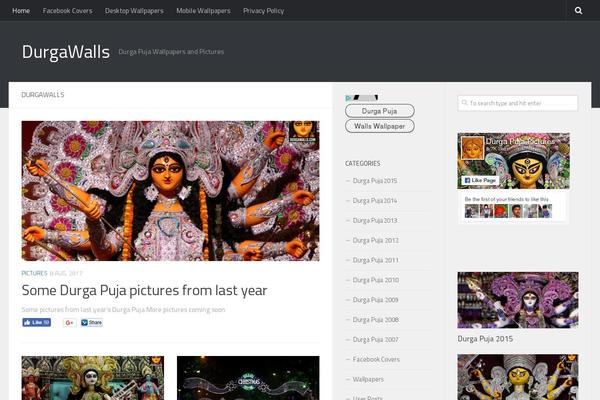
Task: Click the PICTURES category tag above post title
Action: coord(34,273)
